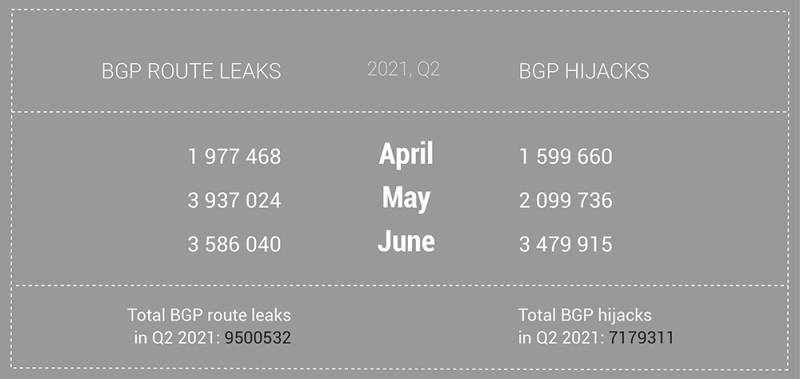Click the BGP HIJACKS heading
The width and height of the screenshot is (800, 379).
click(x=584, y=71)
